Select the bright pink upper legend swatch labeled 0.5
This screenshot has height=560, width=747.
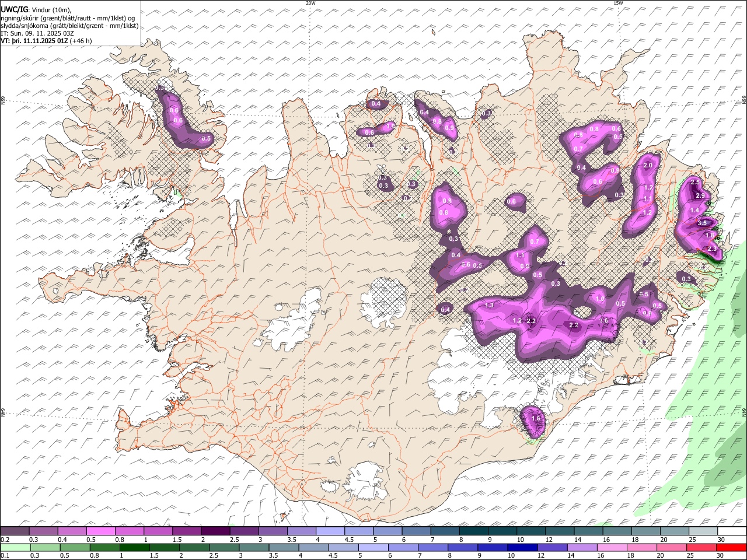pos(101,531)
